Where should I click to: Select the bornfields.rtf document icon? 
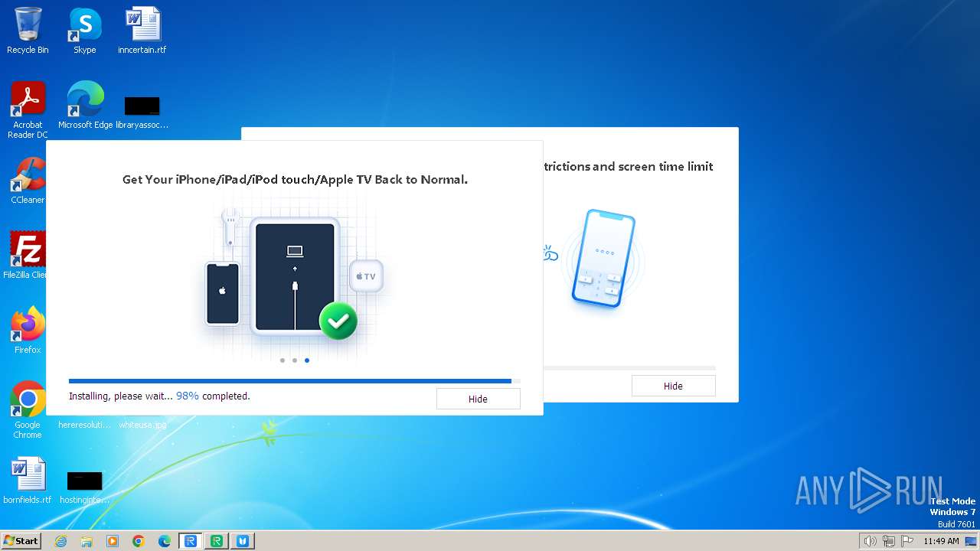[28, 481]
